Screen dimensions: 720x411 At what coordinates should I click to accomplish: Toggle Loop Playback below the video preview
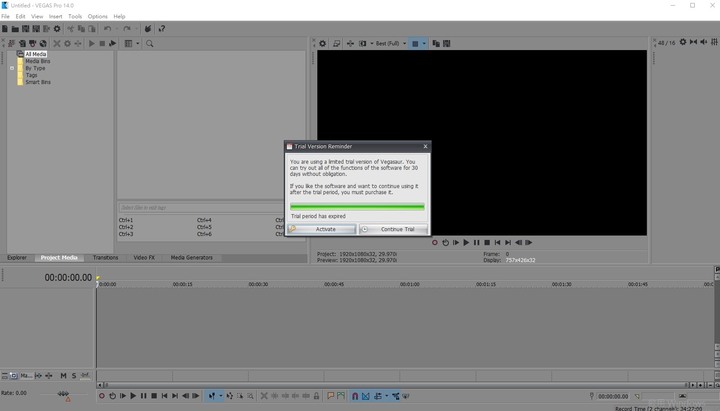click(x=445, y=242)
